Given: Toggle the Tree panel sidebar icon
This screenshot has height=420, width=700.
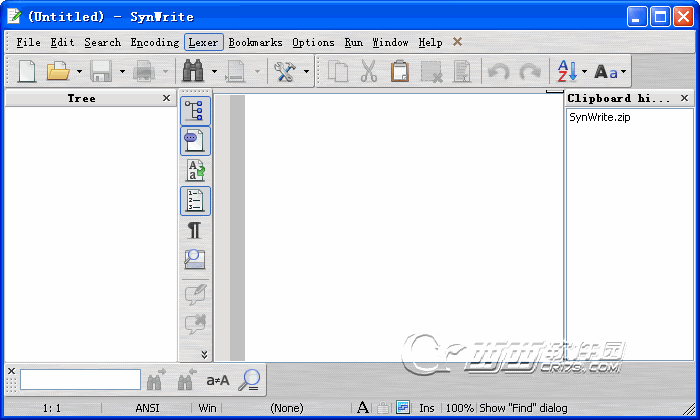Looking at the screenshot, I should click(x=195, y=111).
